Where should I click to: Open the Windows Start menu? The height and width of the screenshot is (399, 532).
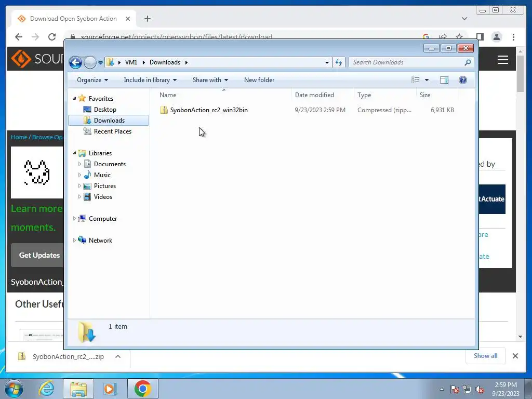tap(14, 389)
